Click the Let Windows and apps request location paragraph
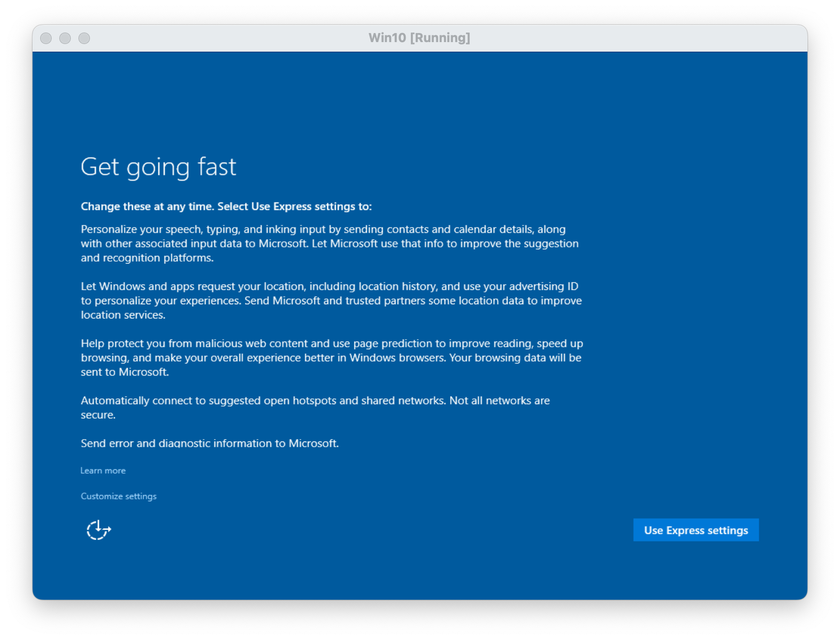 point(331,300)
